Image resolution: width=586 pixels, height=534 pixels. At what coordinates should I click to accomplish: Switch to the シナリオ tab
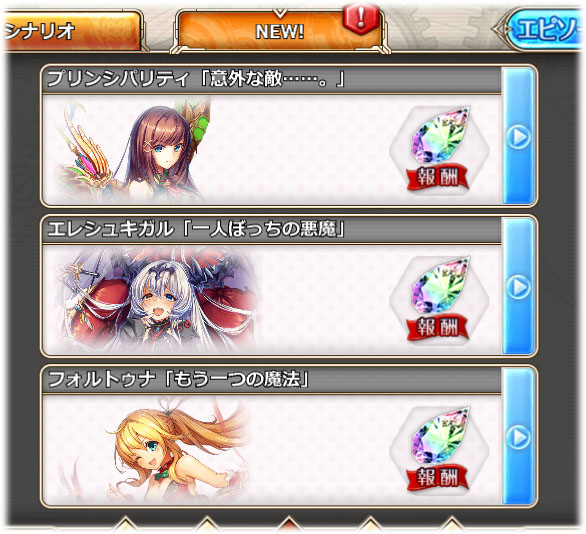click(71, 31)
